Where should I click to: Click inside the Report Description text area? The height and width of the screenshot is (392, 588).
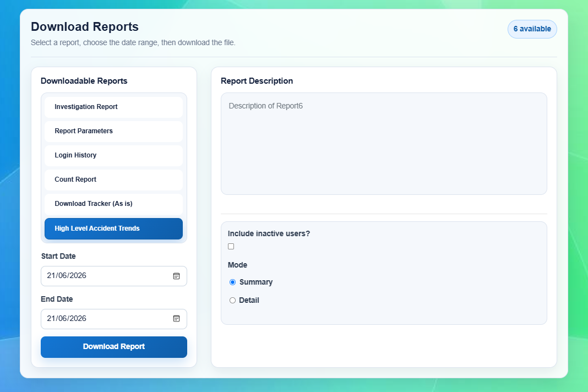coord(384,144)
